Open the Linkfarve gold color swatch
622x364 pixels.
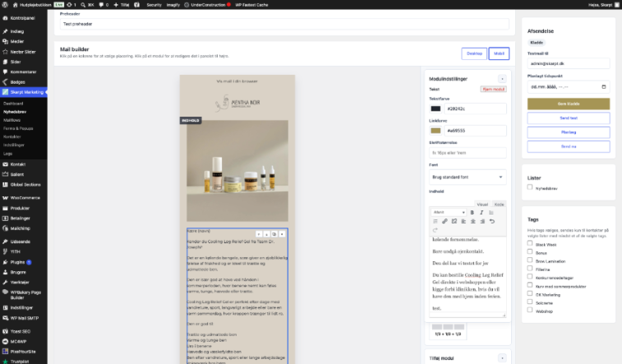pyautogui.click(x=435, y=131)
